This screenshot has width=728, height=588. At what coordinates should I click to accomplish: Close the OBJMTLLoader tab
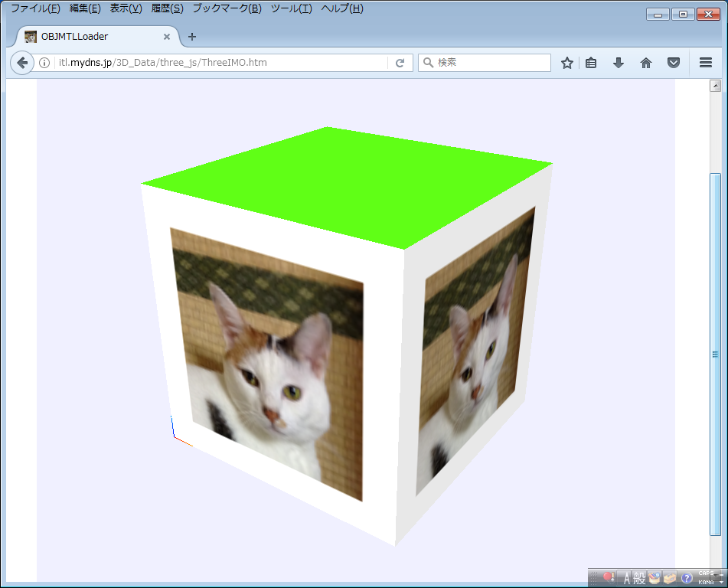167,37
